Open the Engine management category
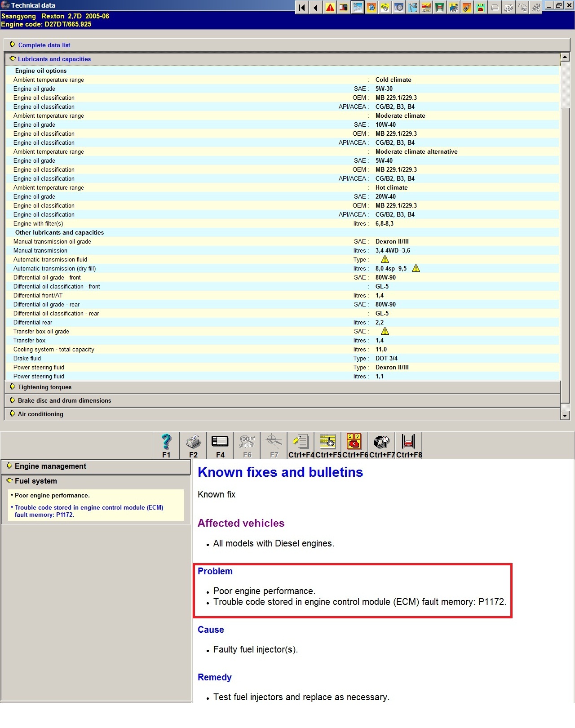 pos(50,466)
